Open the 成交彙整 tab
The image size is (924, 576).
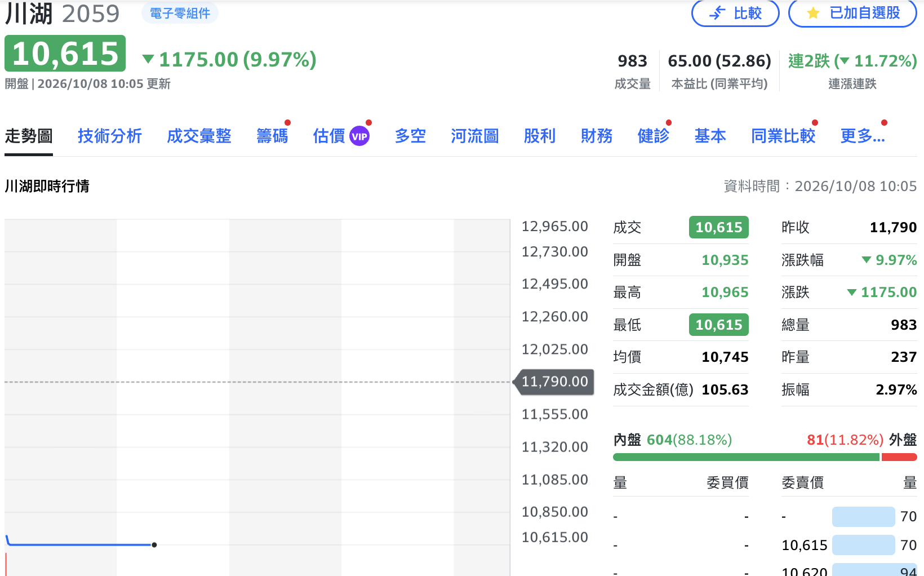199,136
